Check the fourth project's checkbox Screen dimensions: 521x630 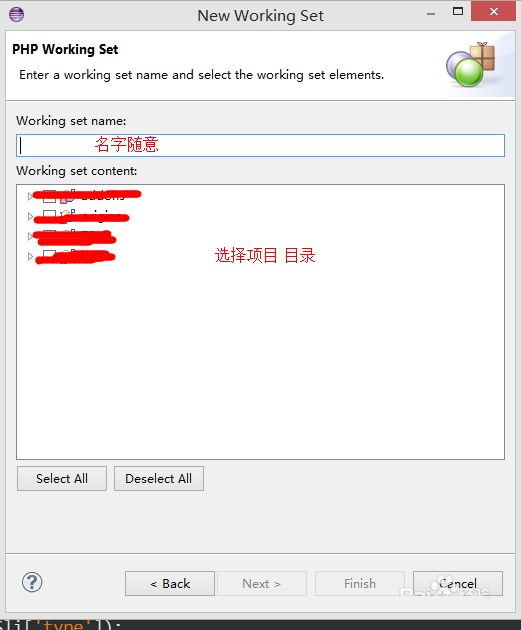(x=49, y=256)
